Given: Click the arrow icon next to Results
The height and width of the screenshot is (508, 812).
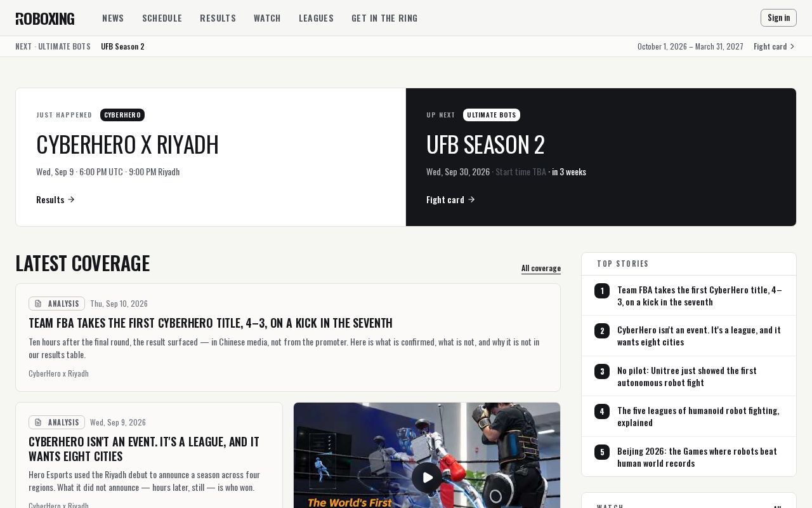Looking at the screenshot, I should [71, 199].
